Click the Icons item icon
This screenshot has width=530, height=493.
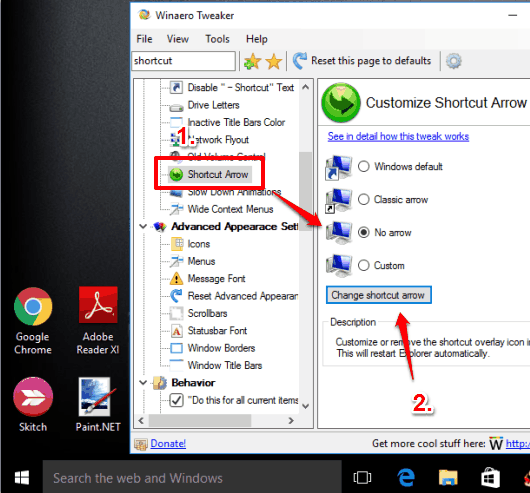pos(177,244)
